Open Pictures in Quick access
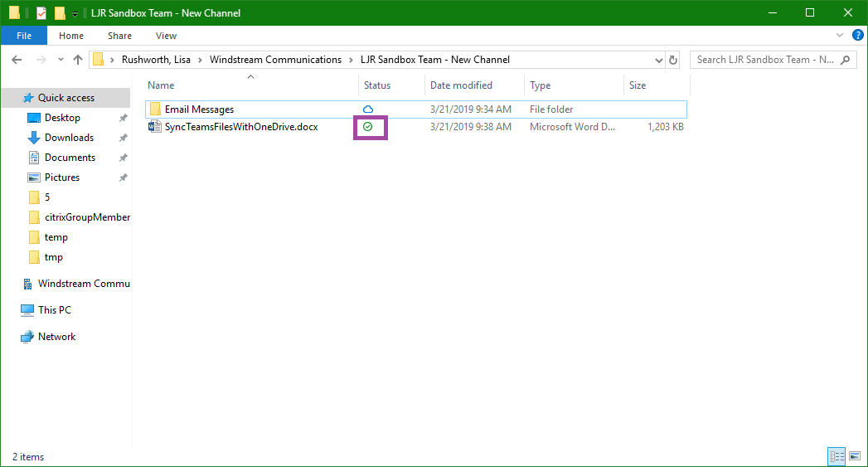Screen dimensions: 868x467 [62, 178]
